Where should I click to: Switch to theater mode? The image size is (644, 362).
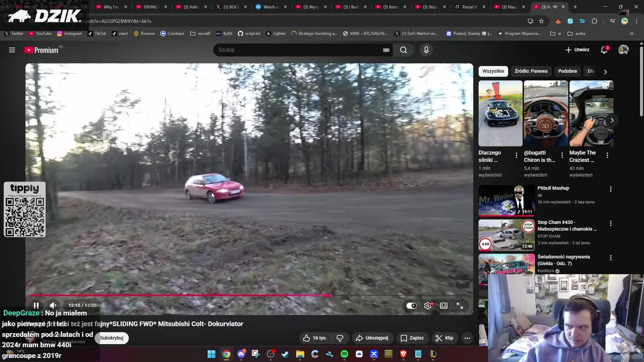click(x=444, y=305)
